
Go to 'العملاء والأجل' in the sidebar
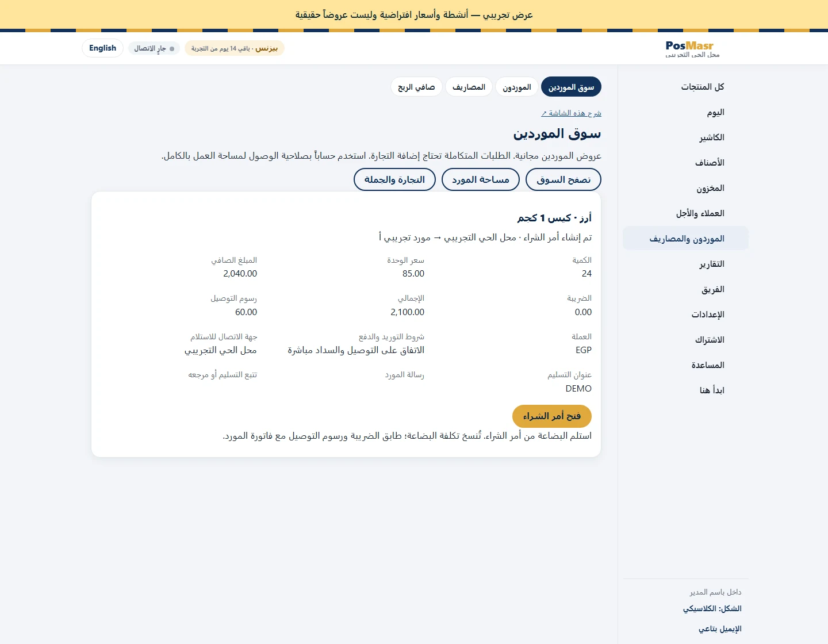(x=685, y=213)
